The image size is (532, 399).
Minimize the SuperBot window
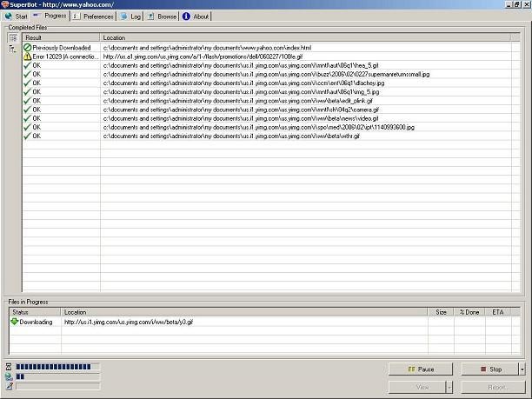click(509, 4)
